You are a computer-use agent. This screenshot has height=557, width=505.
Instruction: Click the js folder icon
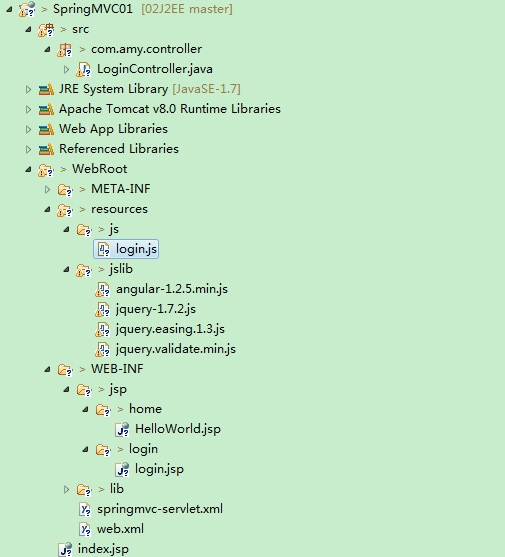(x=84, y=230)
